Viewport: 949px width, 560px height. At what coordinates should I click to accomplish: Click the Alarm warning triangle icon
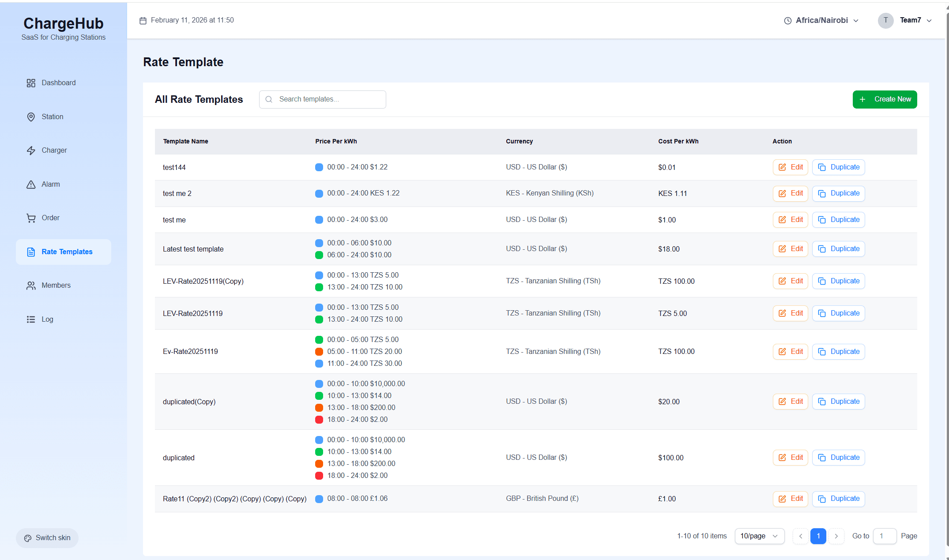[31, 184]
